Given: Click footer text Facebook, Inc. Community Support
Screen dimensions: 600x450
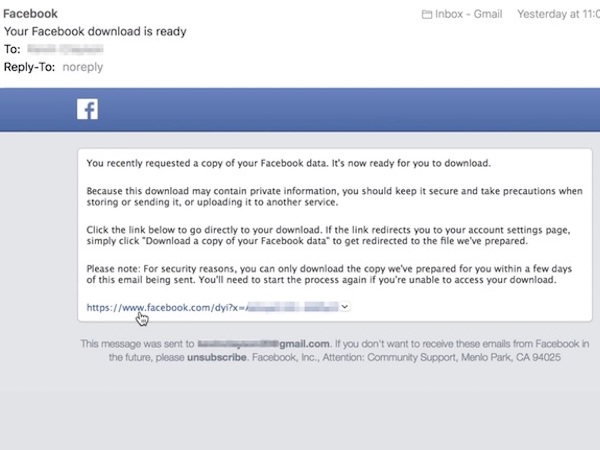Looking at the screenshot, I should (406, 357).
